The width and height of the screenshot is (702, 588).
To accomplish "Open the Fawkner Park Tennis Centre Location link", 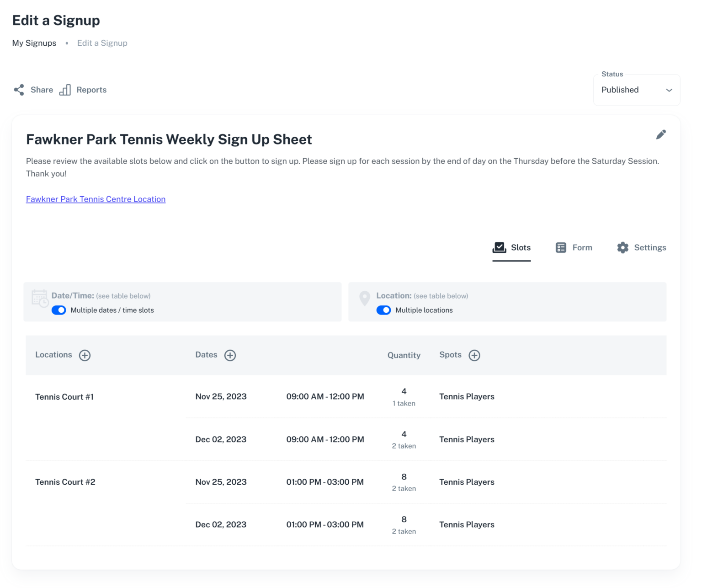I will tap(96, 199).
